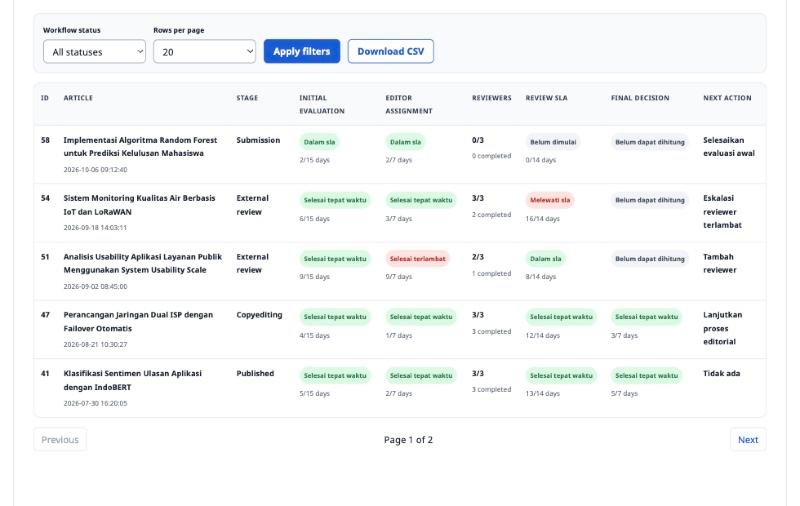Click the Lanjutkan proses editorial next action
The image size is (800, 506).
[x=722, y=328]
